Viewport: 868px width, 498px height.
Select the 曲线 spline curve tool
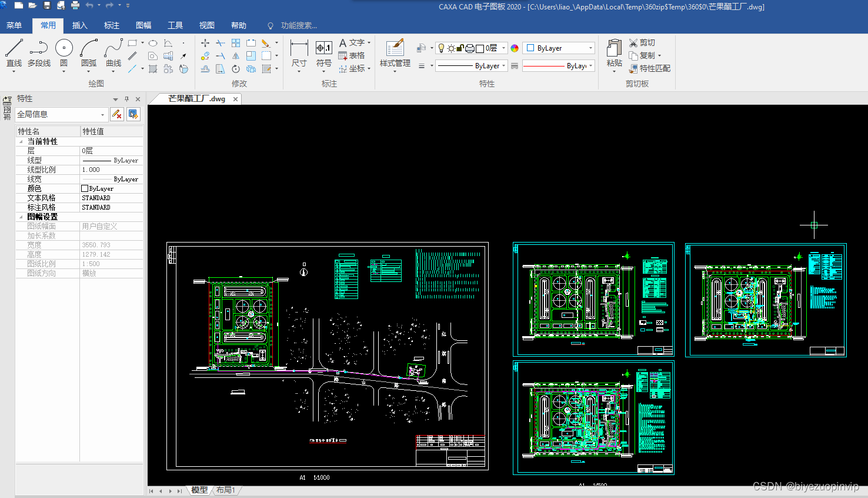(x=113, y=52)
